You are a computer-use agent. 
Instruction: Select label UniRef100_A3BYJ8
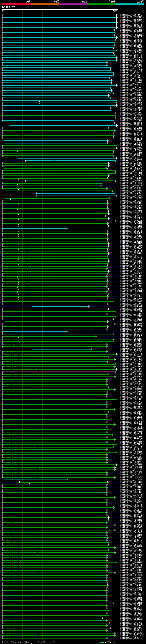click(131, 72)
